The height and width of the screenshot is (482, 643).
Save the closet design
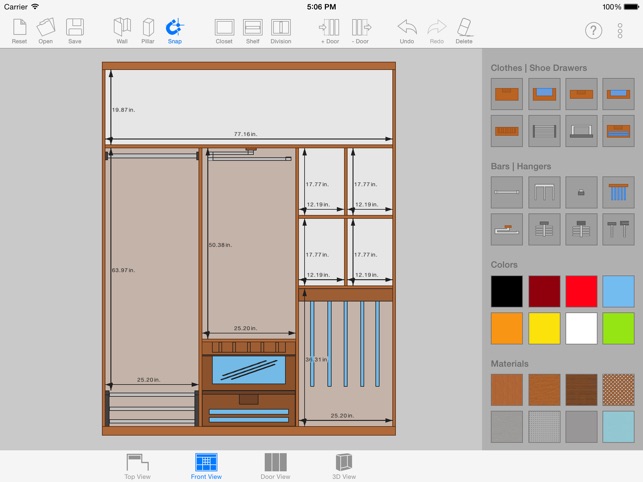pos(75,31)
